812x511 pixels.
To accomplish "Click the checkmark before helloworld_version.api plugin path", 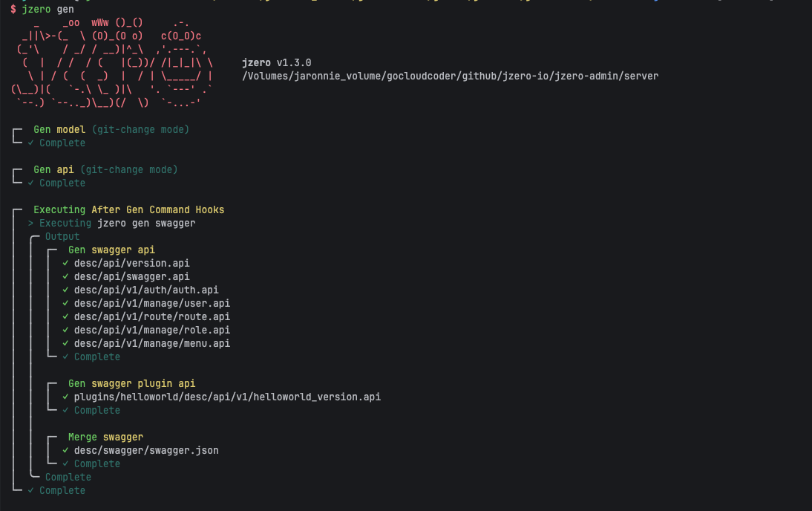I will coord(65,397).
